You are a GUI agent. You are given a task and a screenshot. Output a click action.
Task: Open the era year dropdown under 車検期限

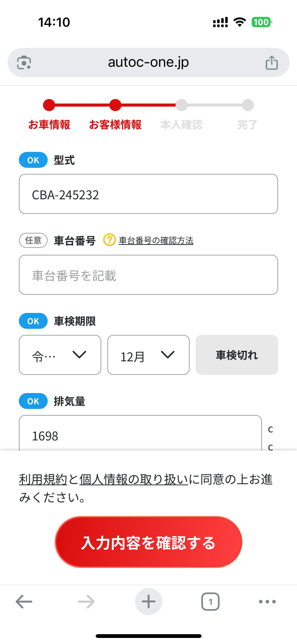point(60,355)
